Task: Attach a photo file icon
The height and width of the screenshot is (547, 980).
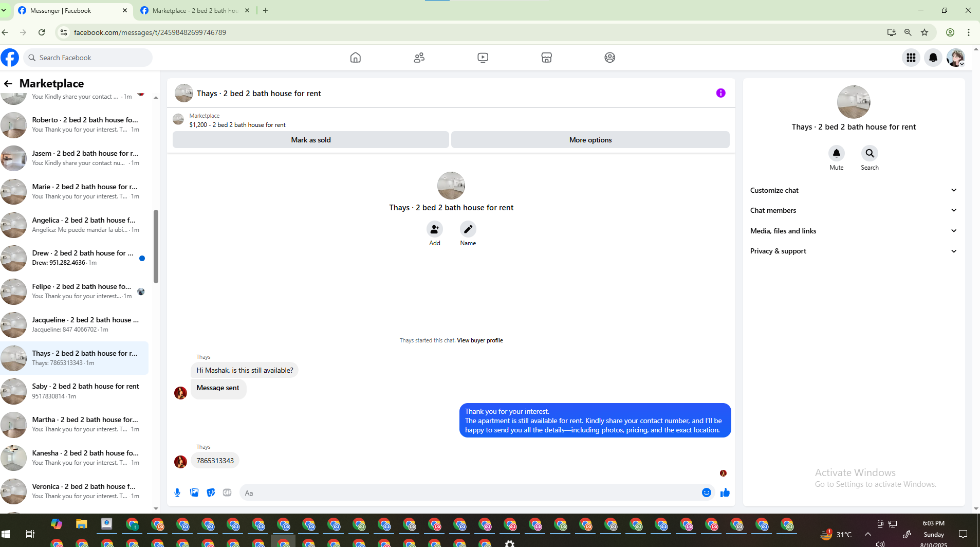Action: tap(194, 493)
